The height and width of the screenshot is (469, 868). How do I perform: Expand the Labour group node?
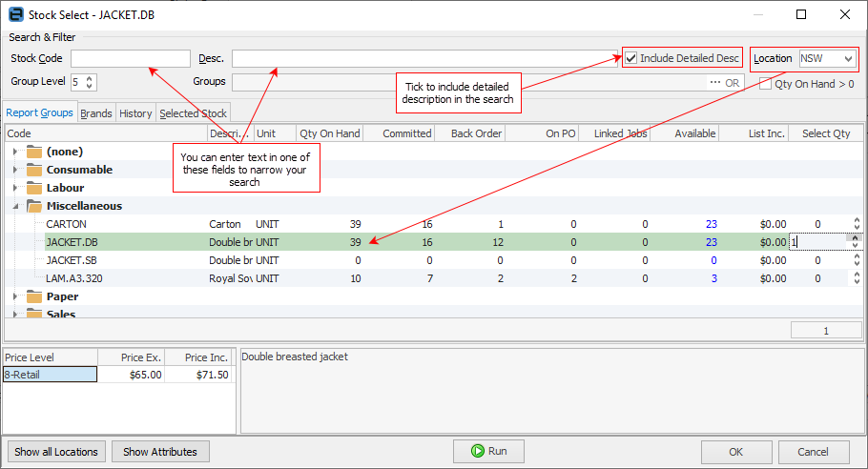15,188
